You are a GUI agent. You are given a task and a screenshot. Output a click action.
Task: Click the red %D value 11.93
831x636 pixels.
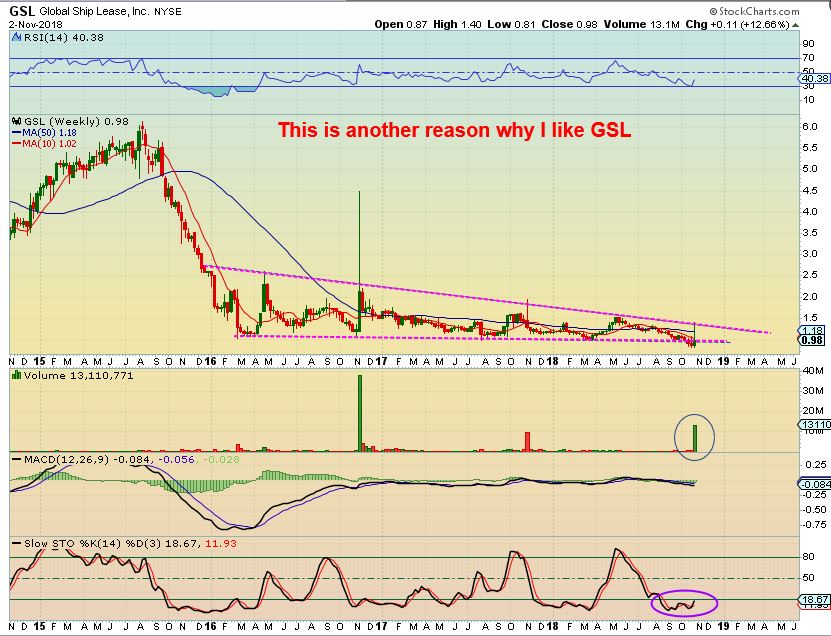(x=221, y=544)
